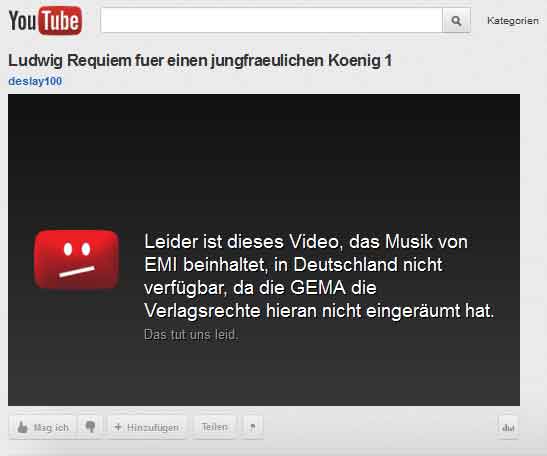Click the Teilen share button

click(215, 426)
